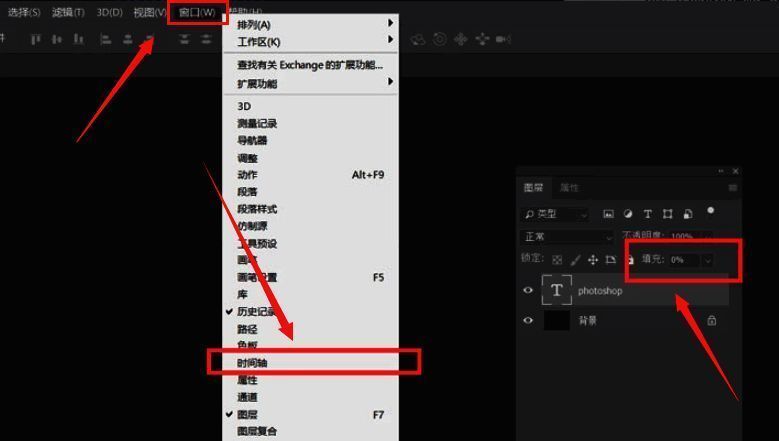The height and width of the screenshot is (441, 779).
Task: Uncheck 历史记录 in the Window menu
Action: (x=310, y=311)
